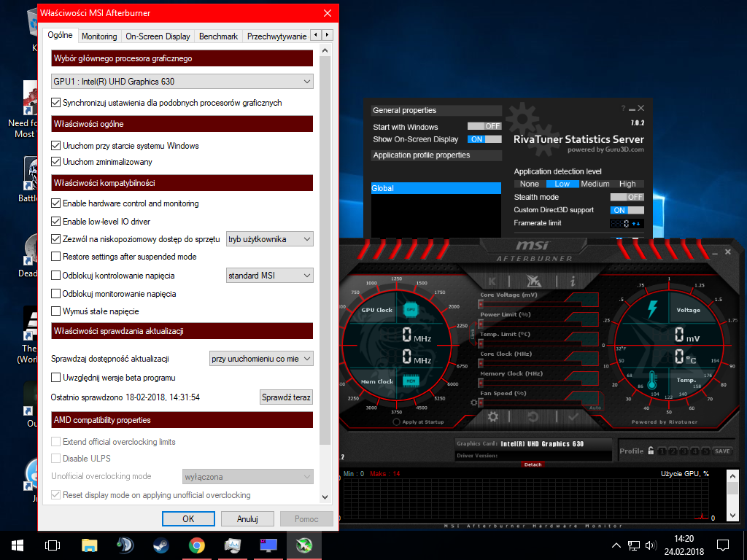The height and width of the screenshot is (560, 747).
Task: Check Wymuś stałe napięcie
Action: (55, 311)
